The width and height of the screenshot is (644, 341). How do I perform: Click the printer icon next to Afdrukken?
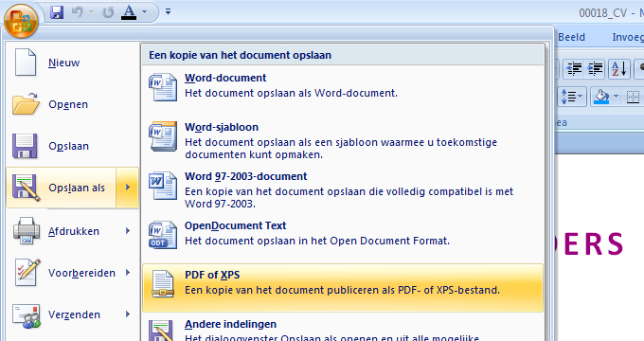27,231
